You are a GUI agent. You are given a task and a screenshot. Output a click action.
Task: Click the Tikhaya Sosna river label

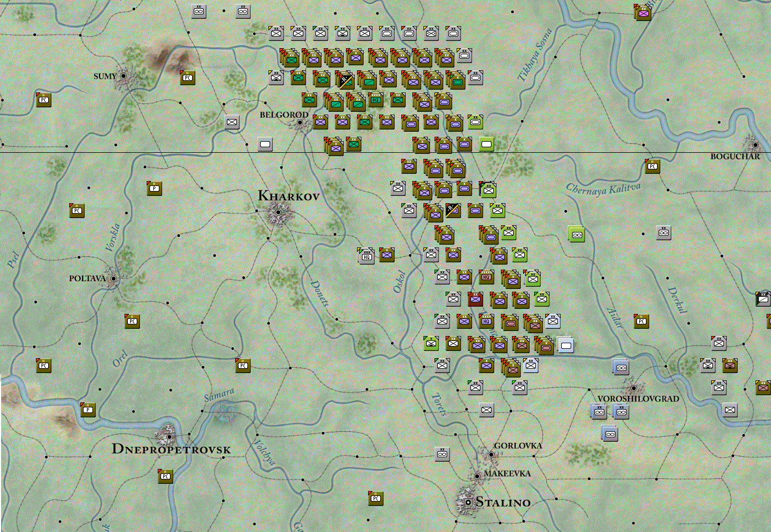click(535, 55)
